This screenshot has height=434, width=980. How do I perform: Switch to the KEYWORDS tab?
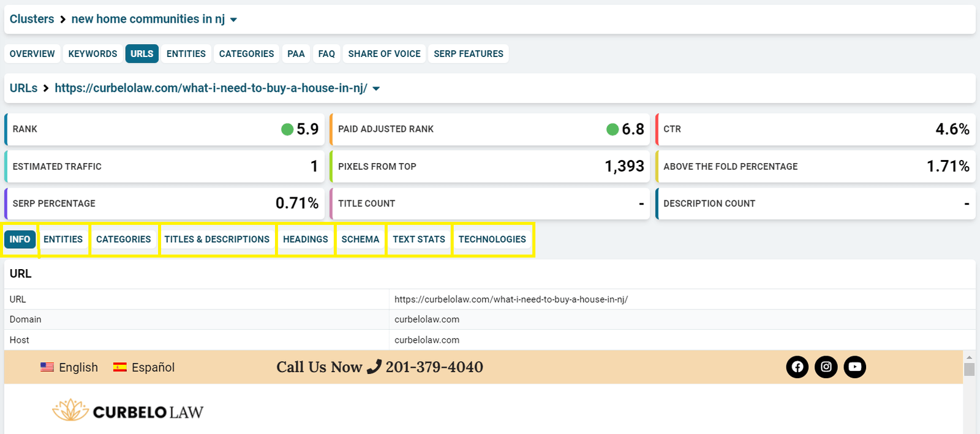(92, 53)
